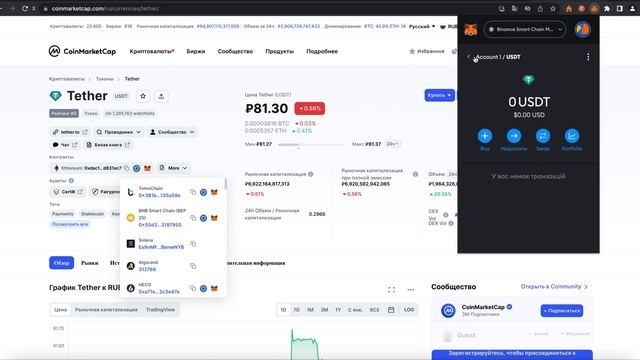Image resolution: width=640 pixels, height=360 pixels.
Task: Open the Открыть в Community link
Action: click(x=554, y=287)
